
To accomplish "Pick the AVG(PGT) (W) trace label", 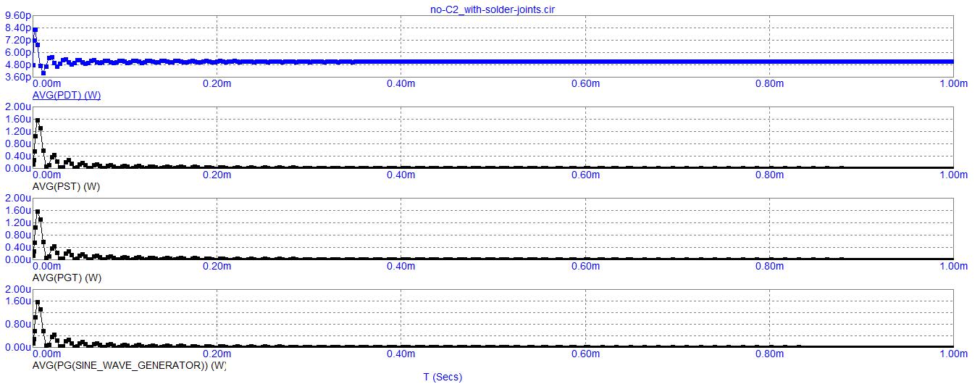I will 67,278.
